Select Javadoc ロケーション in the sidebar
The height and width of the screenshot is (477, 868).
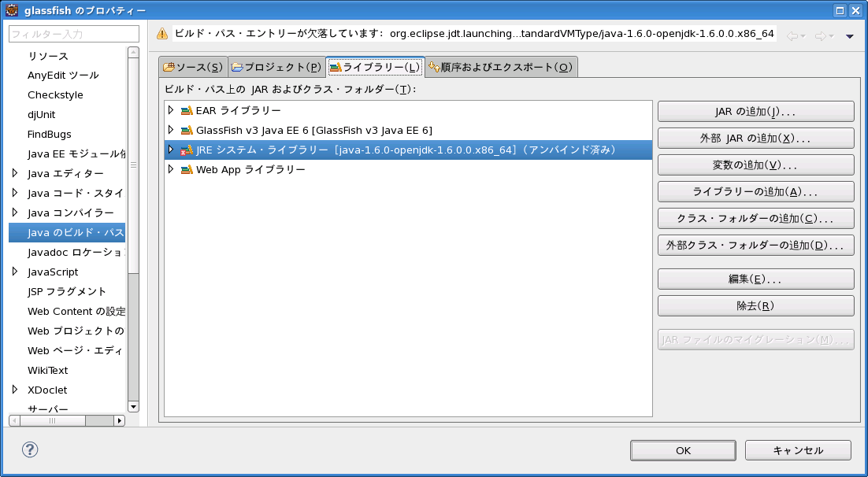pyautogui.click(x=76, y=253)
